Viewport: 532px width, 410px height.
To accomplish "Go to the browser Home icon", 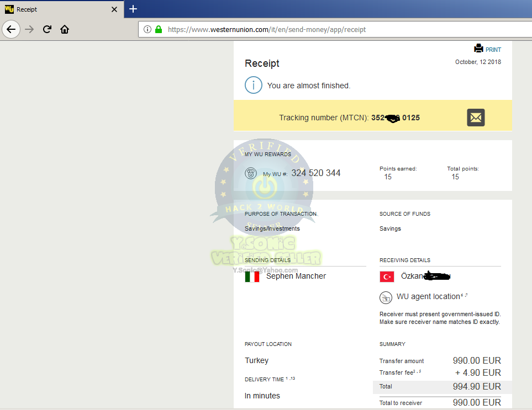I will tap(65, 29).
